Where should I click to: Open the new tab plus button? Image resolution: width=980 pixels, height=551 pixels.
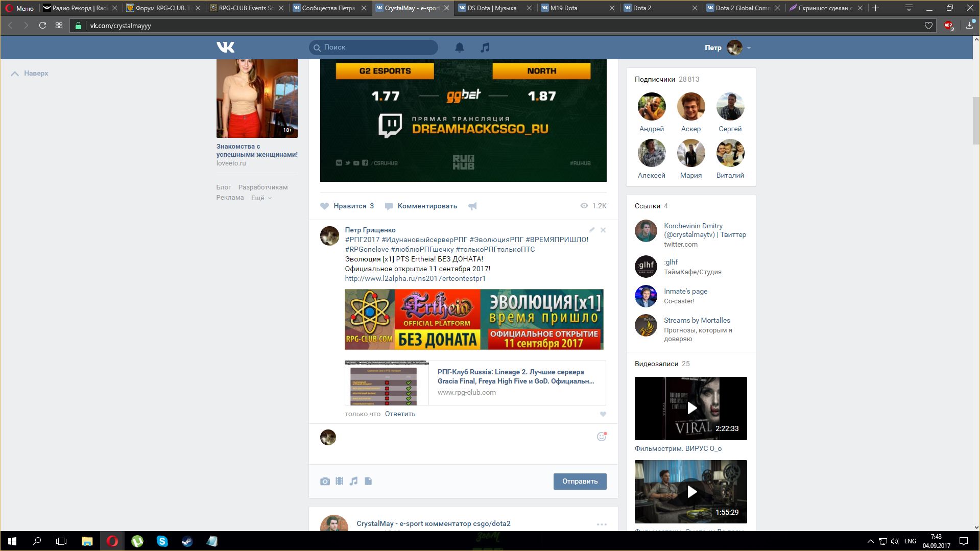click(875, 8)
